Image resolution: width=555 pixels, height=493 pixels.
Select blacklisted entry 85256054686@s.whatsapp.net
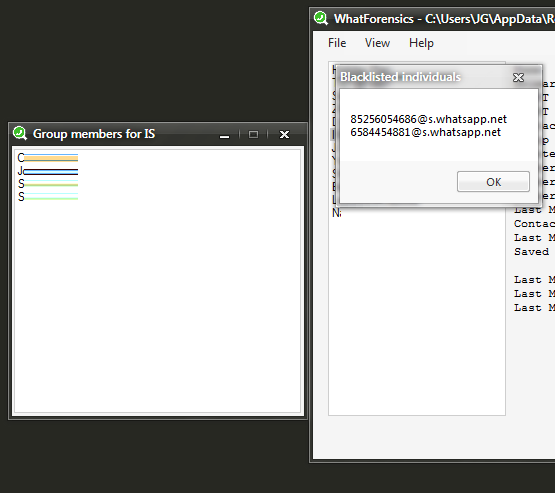pos(428,119)
